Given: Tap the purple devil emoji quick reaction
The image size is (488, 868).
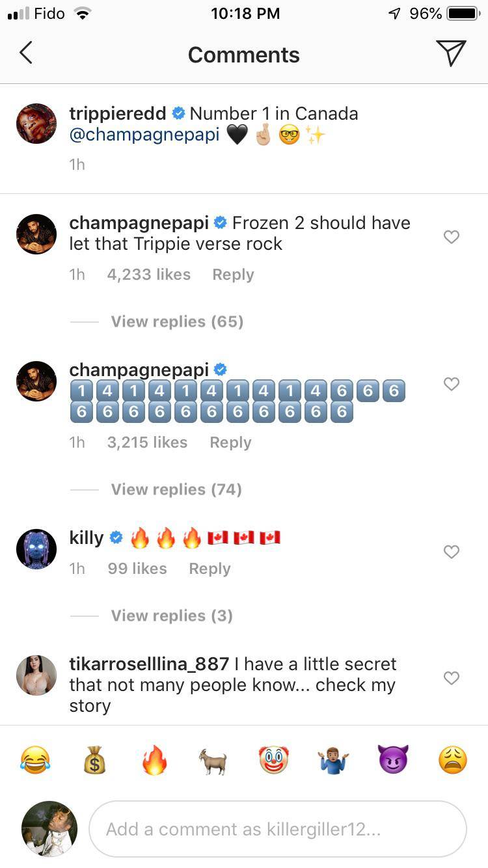Looking at the screenshot, I should [x=393, y=759].
